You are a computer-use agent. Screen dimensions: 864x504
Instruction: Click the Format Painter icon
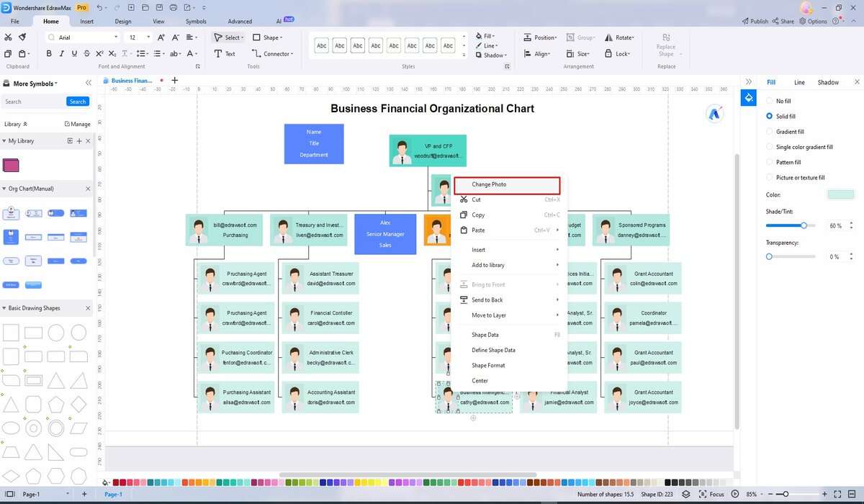22,37
